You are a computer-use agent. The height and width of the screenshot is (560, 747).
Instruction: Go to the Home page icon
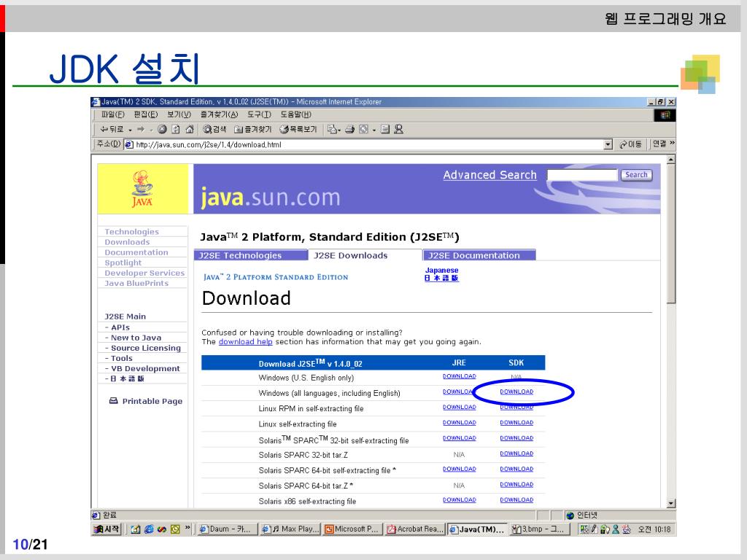click(190, 130)
